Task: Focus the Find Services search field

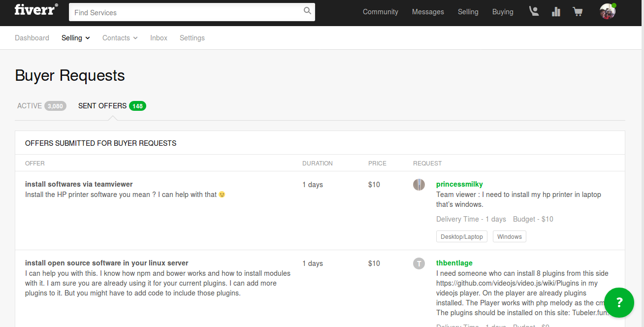Action: point(192,12)
